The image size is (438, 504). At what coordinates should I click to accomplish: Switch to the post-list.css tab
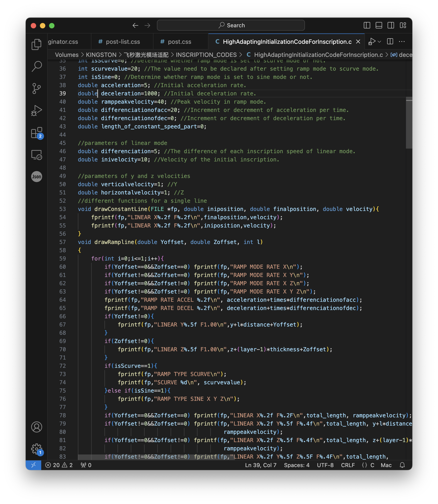(123, 42)
